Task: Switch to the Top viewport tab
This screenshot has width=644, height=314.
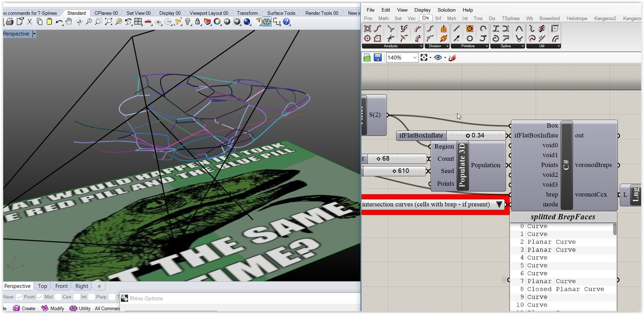Action: click(42, 286)
